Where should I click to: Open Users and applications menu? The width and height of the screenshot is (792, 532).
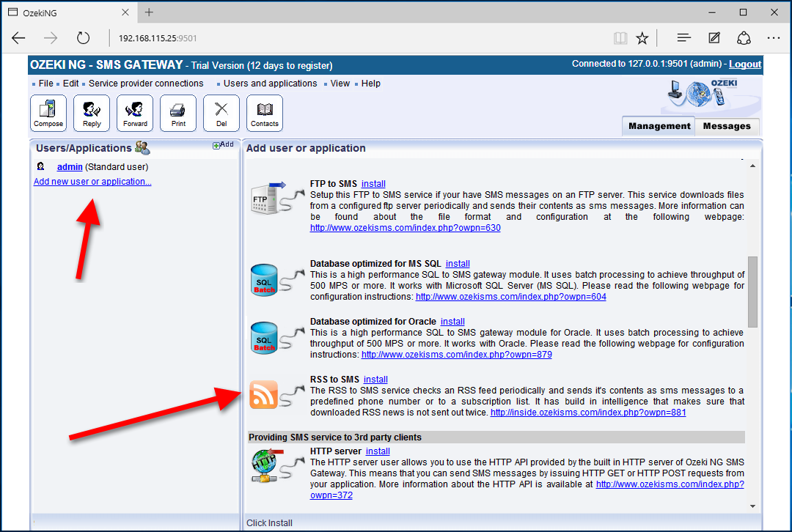(x=270, y=84)
